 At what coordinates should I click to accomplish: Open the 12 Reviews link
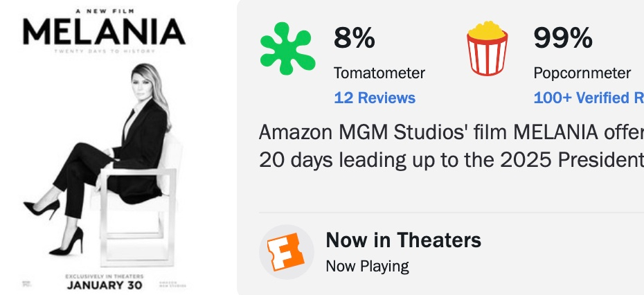tap(375, 98)
